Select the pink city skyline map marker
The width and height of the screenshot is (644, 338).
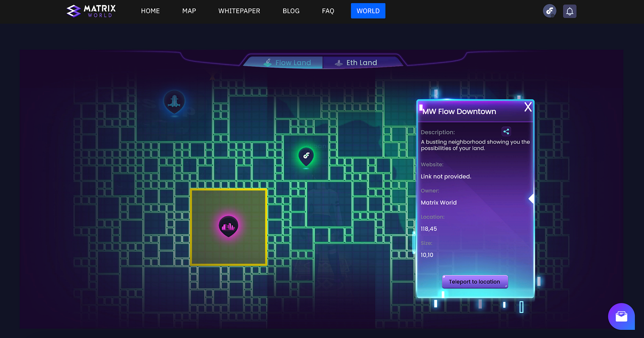[228, 226]
